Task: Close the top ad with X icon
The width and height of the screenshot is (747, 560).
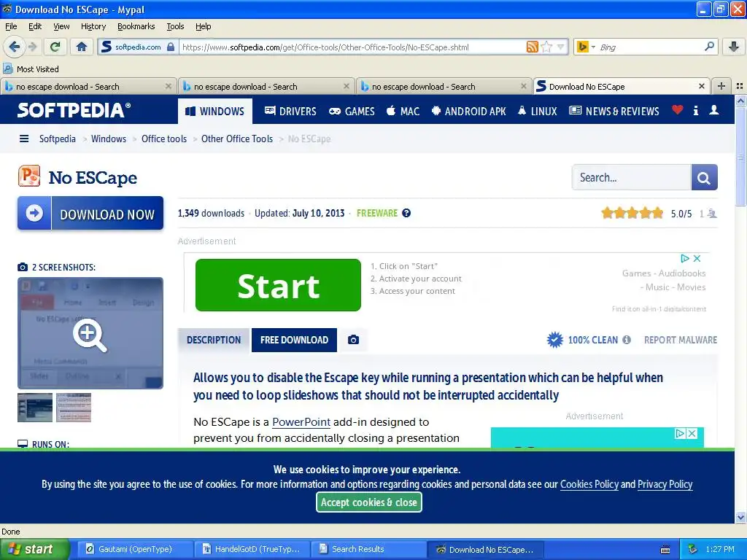Action: click(x=697, y=259)
